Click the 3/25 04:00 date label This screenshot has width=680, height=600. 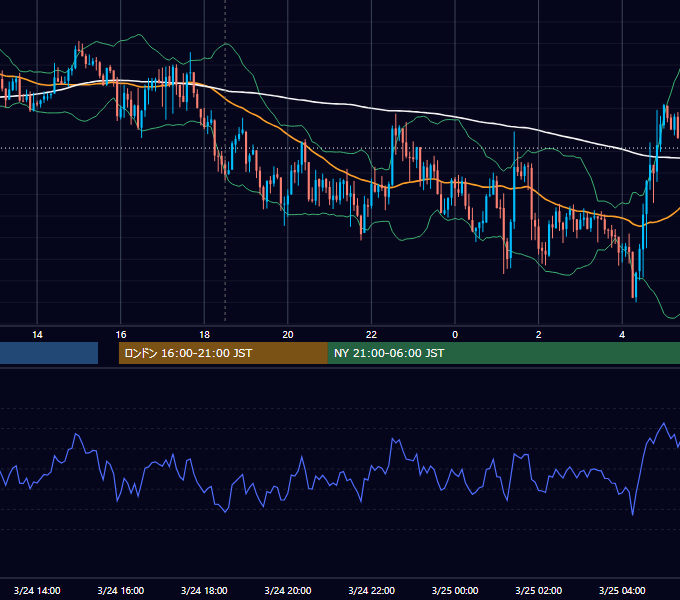pyautogui.click(x=622, y=590)
